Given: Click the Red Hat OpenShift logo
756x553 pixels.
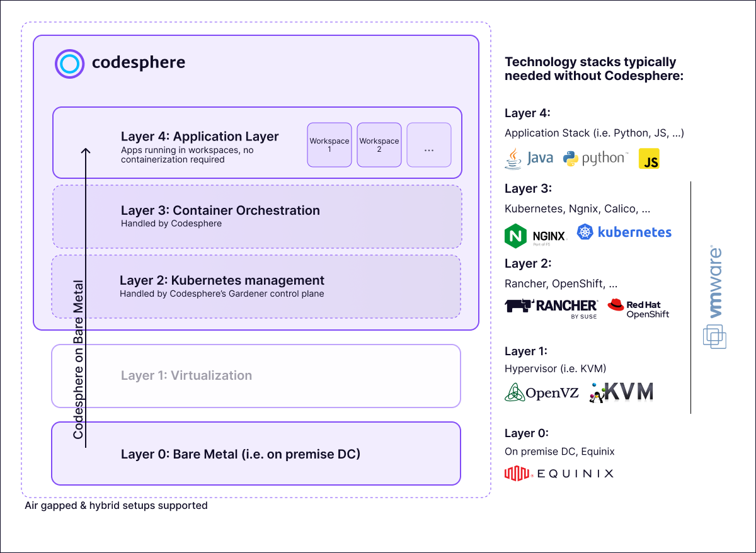Looking at the screenshot, I should click(616, 305).
